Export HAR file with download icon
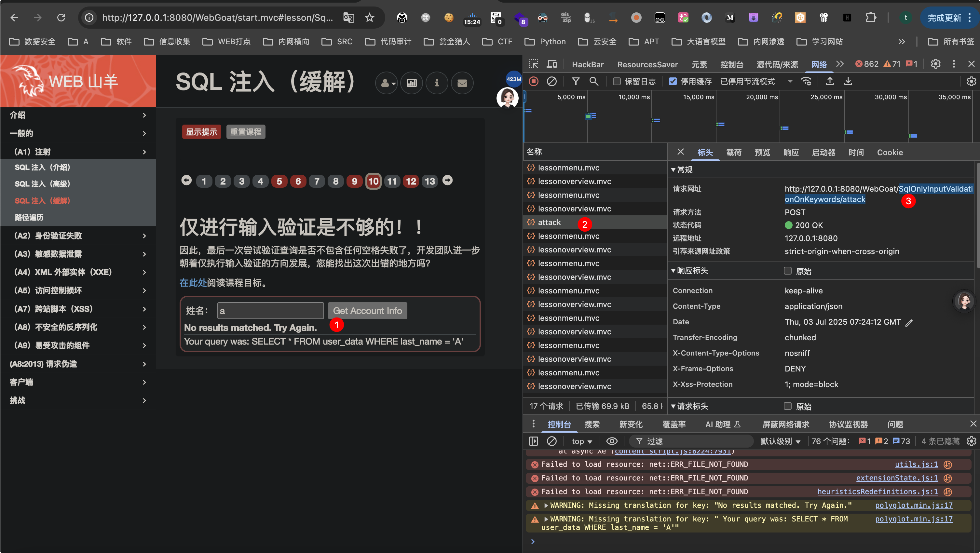 tap(848, 81)
